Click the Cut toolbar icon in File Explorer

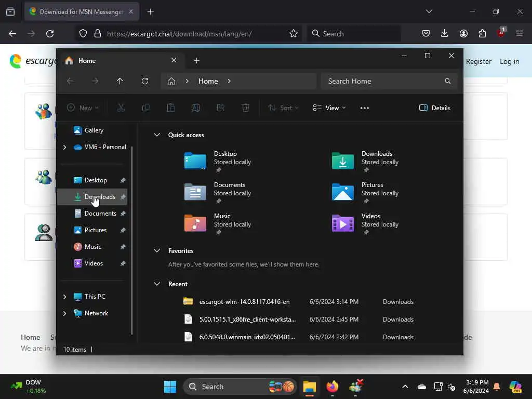[121, 108]
